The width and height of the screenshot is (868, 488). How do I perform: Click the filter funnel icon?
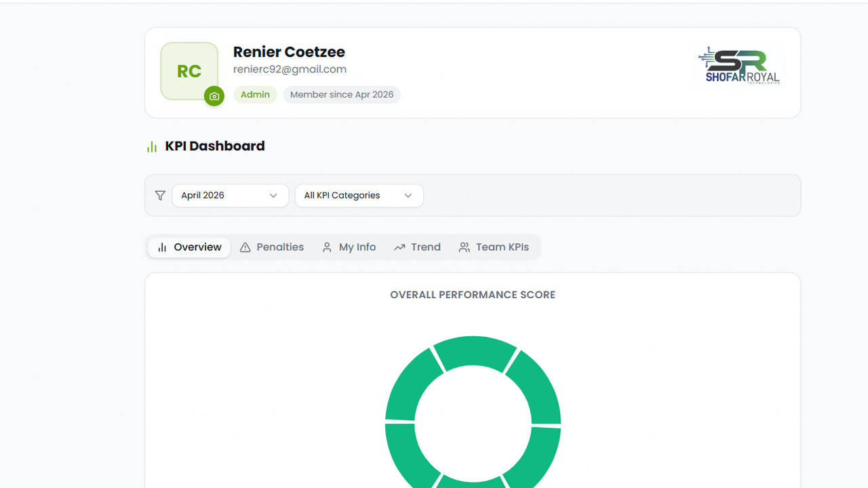[160, 195]
